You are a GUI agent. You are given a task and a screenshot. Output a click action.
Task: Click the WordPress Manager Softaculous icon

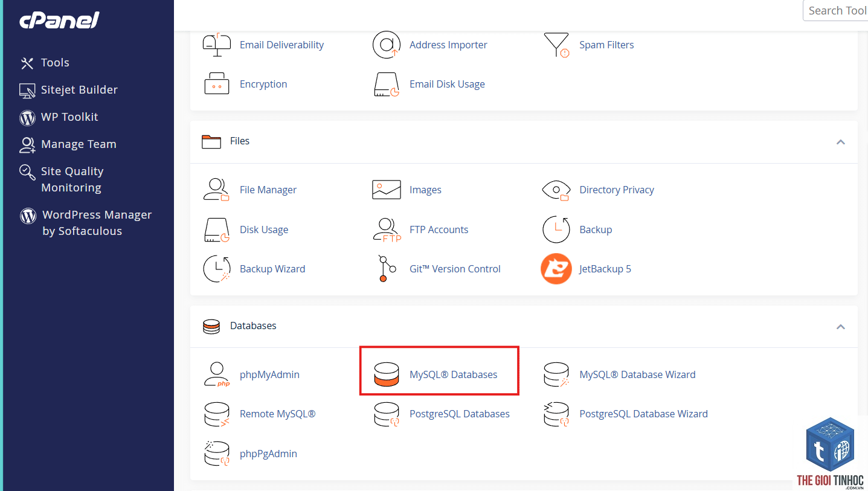pyautogui.click(x=28, y=216)
